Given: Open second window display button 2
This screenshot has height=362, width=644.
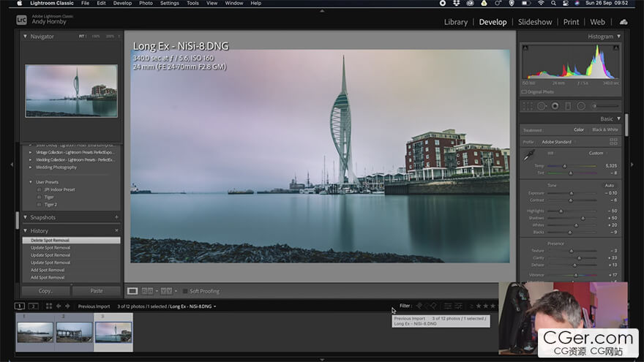Looking at the screenshot, I should 33,306.
